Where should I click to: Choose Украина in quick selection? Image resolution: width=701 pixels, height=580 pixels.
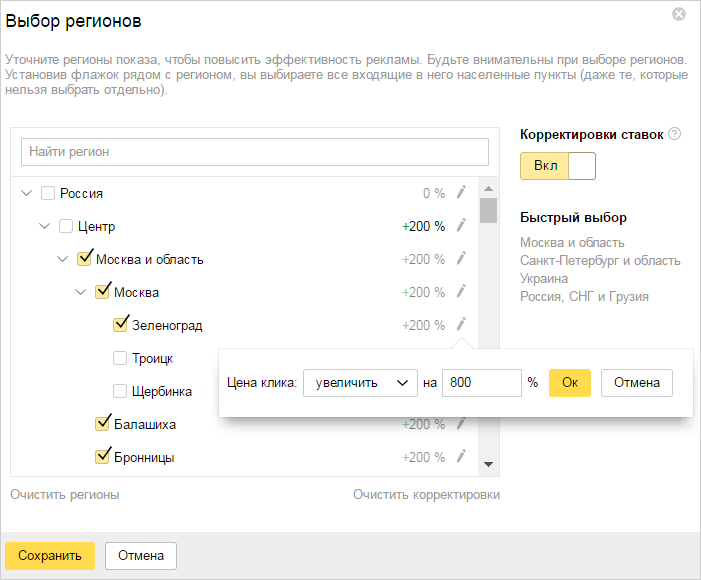pos(544,278)
